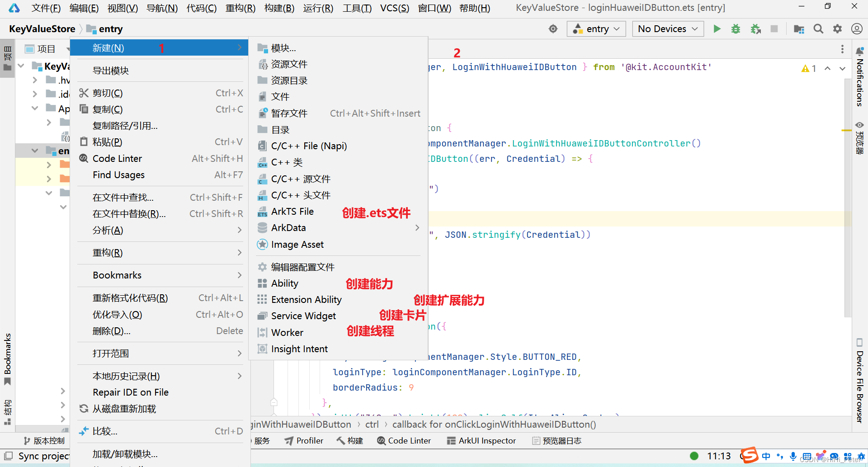Click the editor vertical scrollbar
The image size is (868, 467).
pyautogui.click(x=847, y=198)
